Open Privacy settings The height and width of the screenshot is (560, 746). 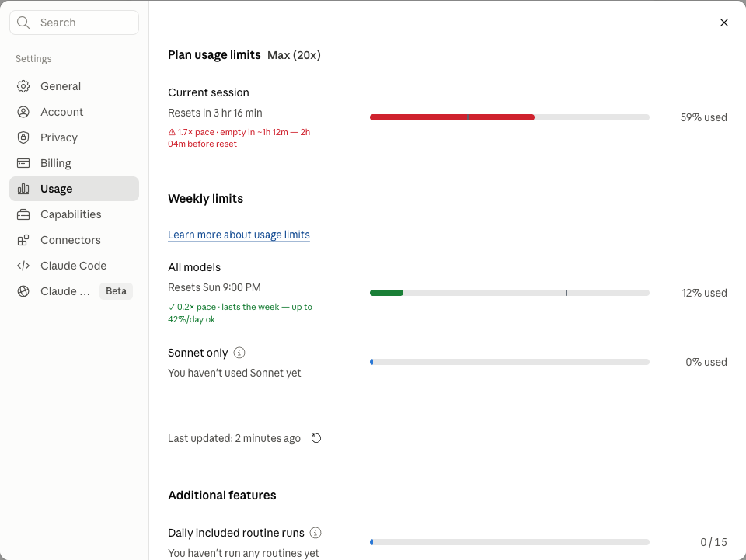[x=75, y=137]
